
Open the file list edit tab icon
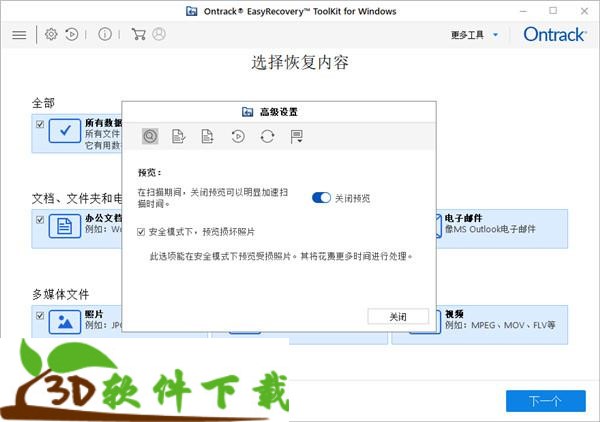coord(178,136)
